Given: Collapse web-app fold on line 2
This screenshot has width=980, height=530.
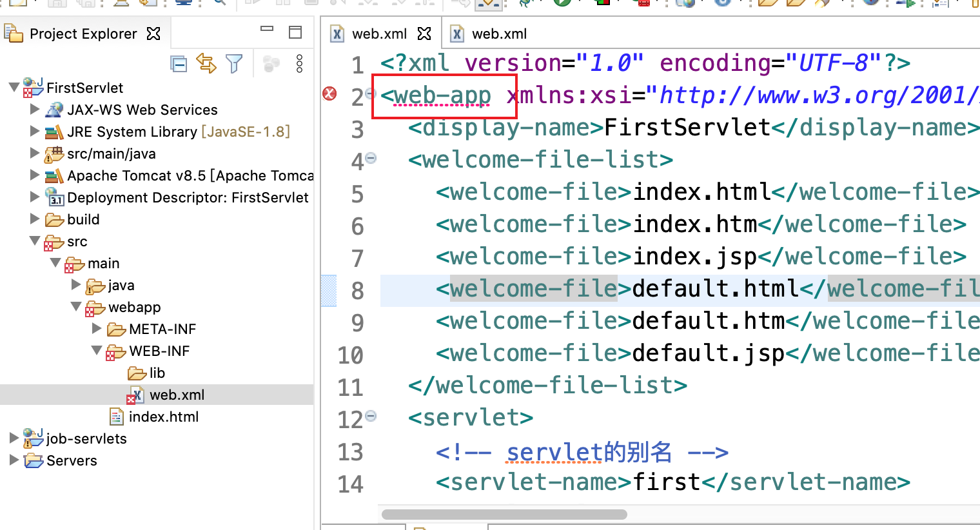Looking at the screenshot, I should pos(371,94).
